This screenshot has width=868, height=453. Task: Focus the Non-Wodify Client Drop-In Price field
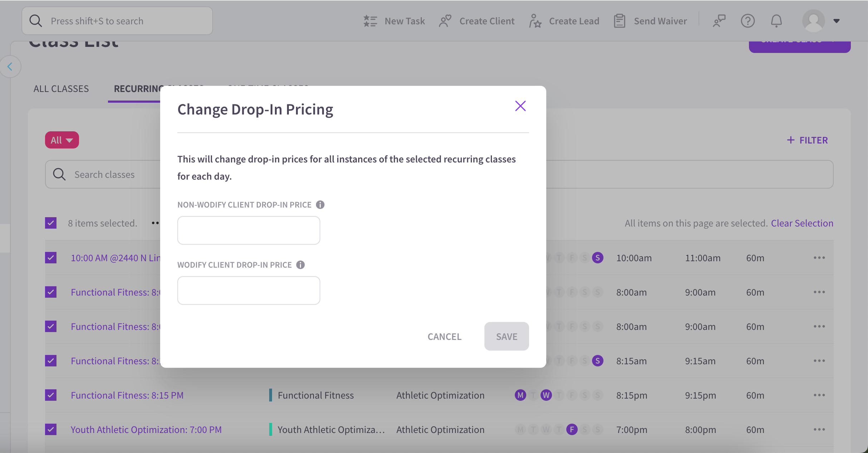[248, 230]
